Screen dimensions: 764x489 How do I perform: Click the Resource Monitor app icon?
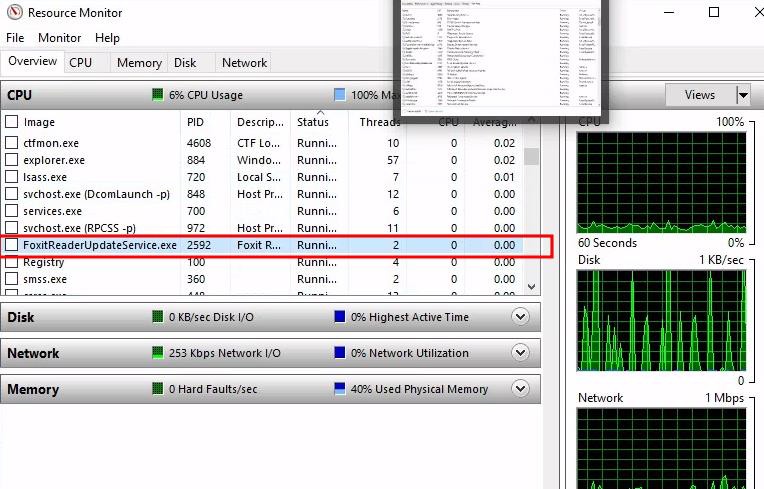(14, 12)
